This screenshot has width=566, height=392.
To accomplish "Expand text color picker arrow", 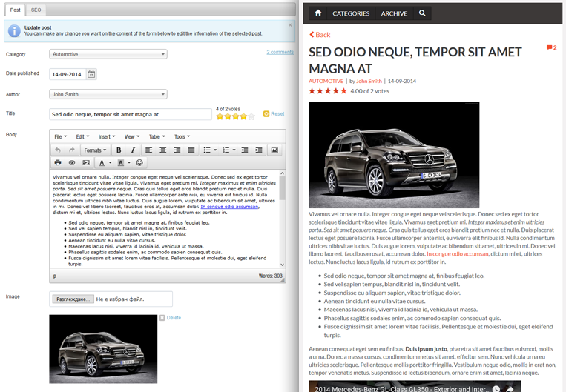I will click(x=110, y=162).
